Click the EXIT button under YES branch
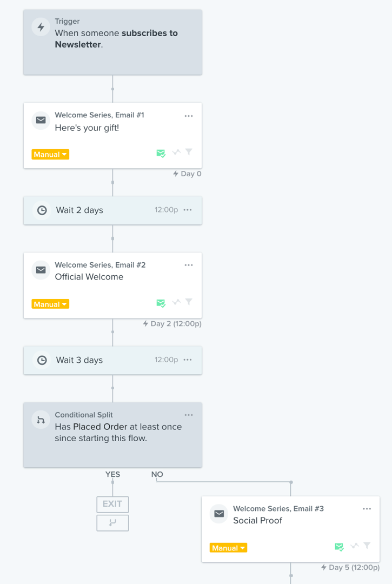The height and width of the screenshot is (584, 392). [112, 505]
